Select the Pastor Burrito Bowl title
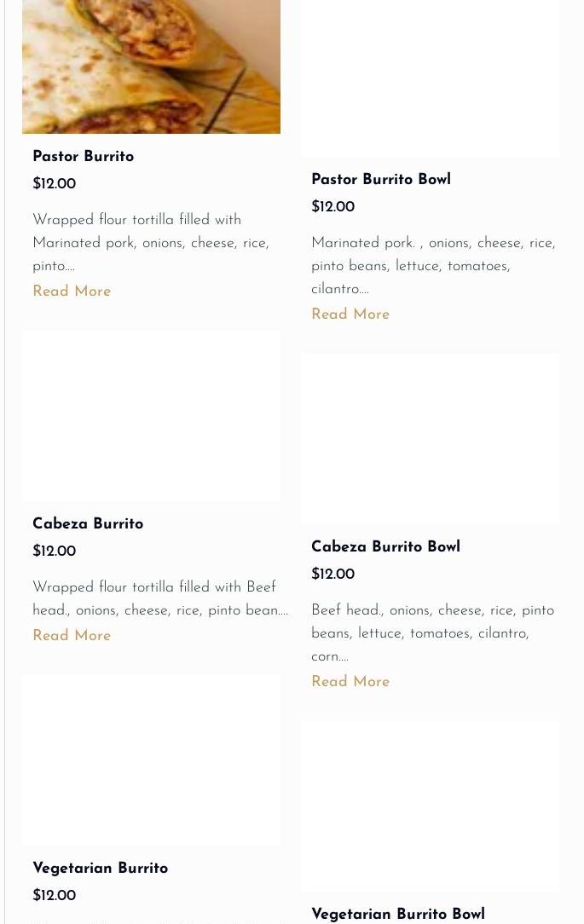Image resolution: width=584 pixels, height=924 pixels. [x=380, y=180]
